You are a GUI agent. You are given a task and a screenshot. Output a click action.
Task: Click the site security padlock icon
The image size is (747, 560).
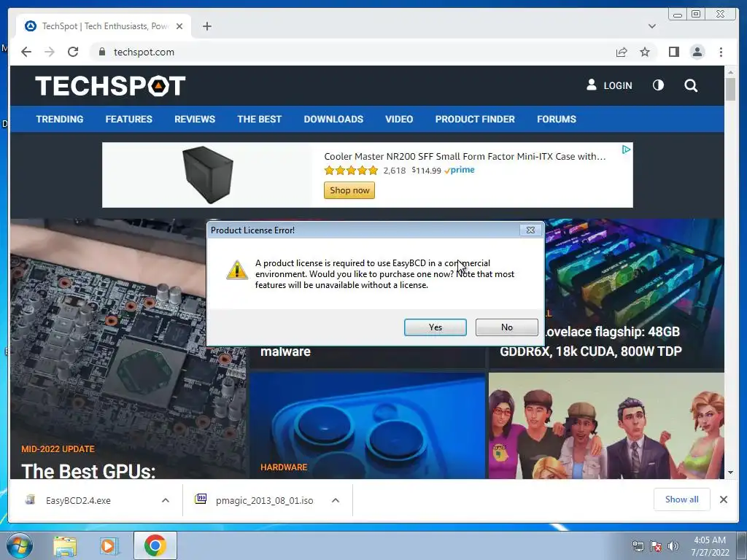pos(101,52)
